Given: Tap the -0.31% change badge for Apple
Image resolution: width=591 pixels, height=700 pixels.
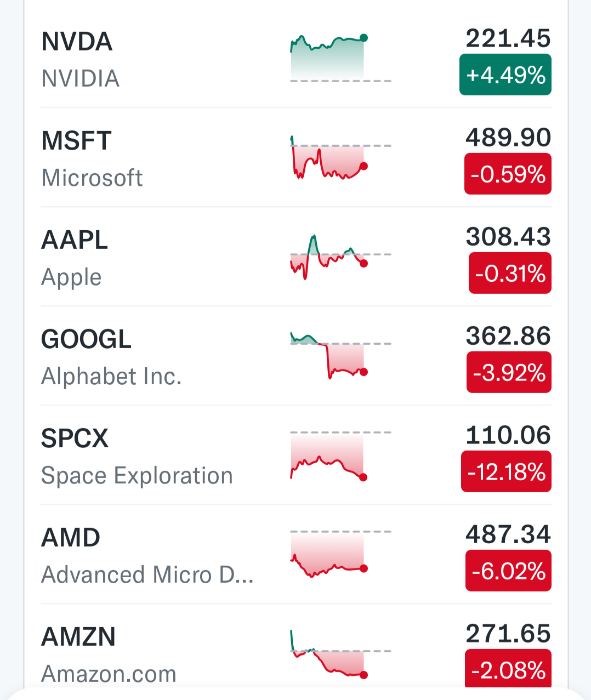Looking at the screenshot, I should point(510,274).
